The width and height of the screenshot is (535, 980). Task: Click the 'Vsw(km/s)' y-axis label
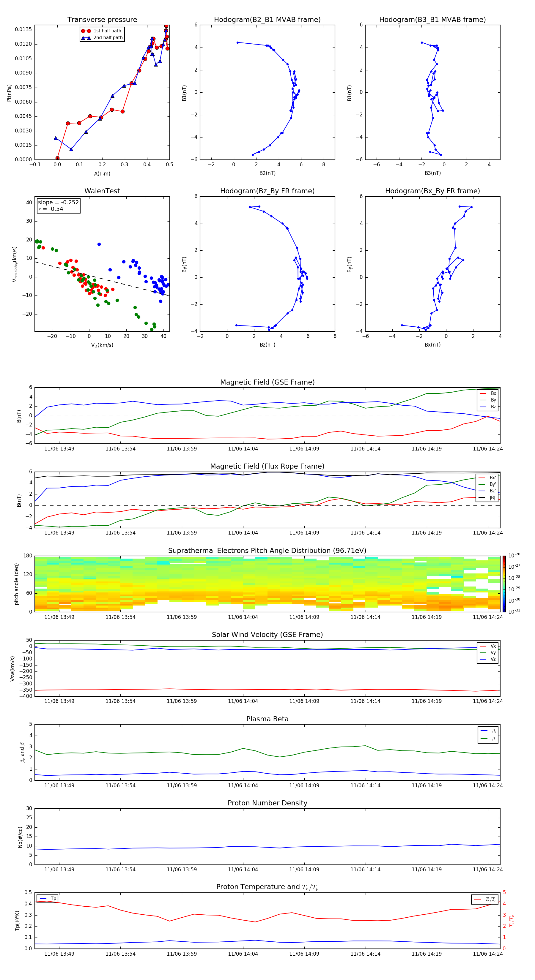click(x=12, y=668)
